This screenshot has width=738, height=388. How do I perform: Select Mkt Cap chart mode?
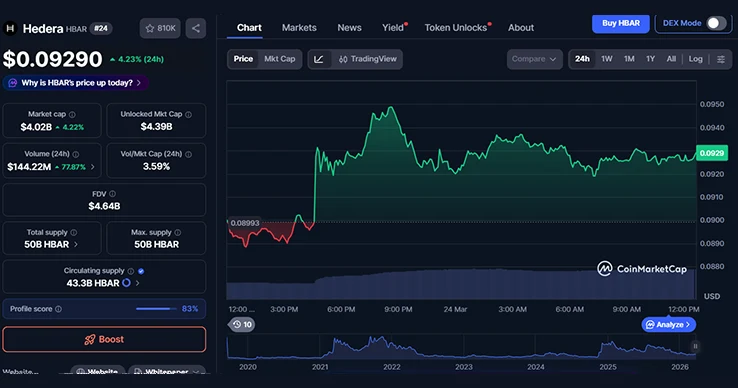click(x=280, y=59)
